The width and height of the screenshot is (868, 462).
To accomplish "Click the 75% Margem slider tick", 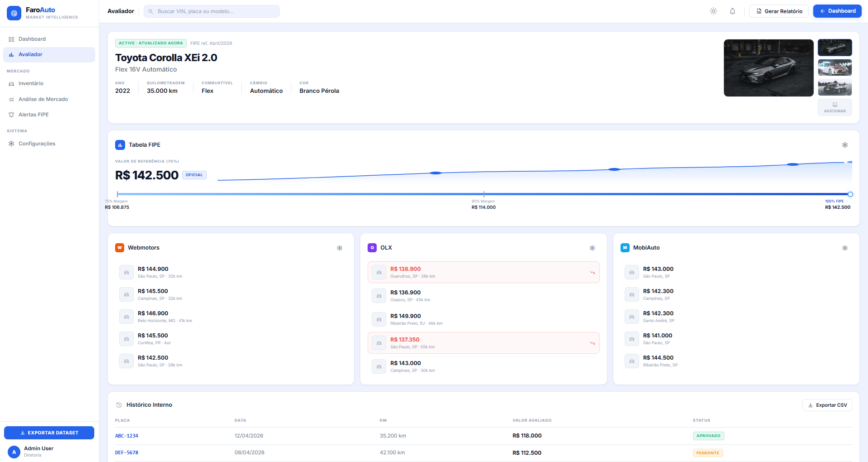I will pos(117,194).
